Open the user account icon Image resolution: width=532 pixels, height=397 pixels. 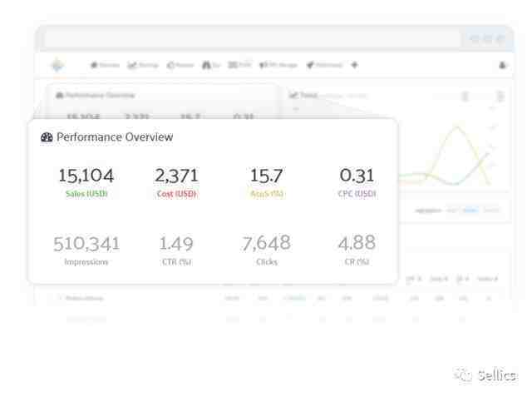click(x=502, y=65)
